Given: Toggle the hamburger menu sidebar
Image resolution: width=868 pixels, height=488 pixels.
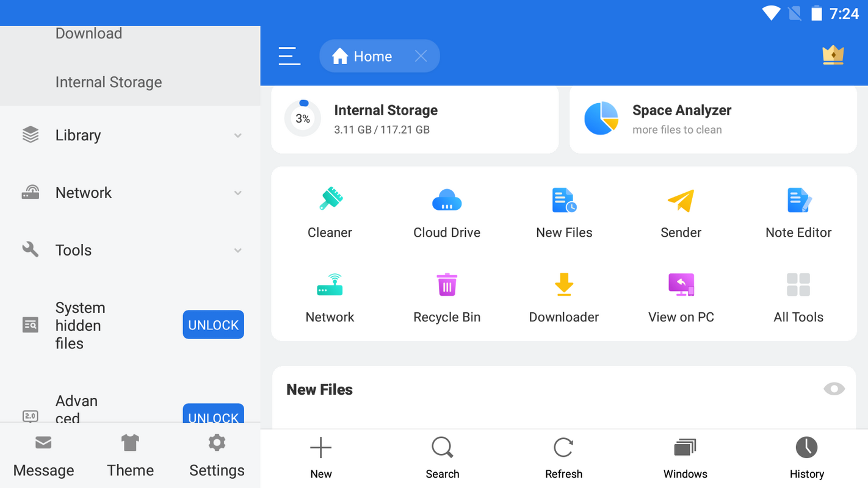Looking at the screenshot, I should point(289,56).
